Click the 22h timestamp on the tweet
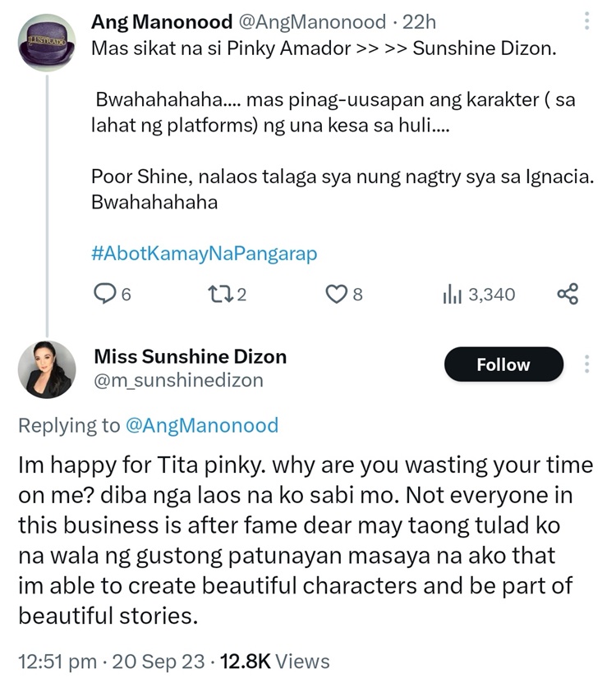Image resolution: width=616 pixels, height=678 pixels. 419,21
